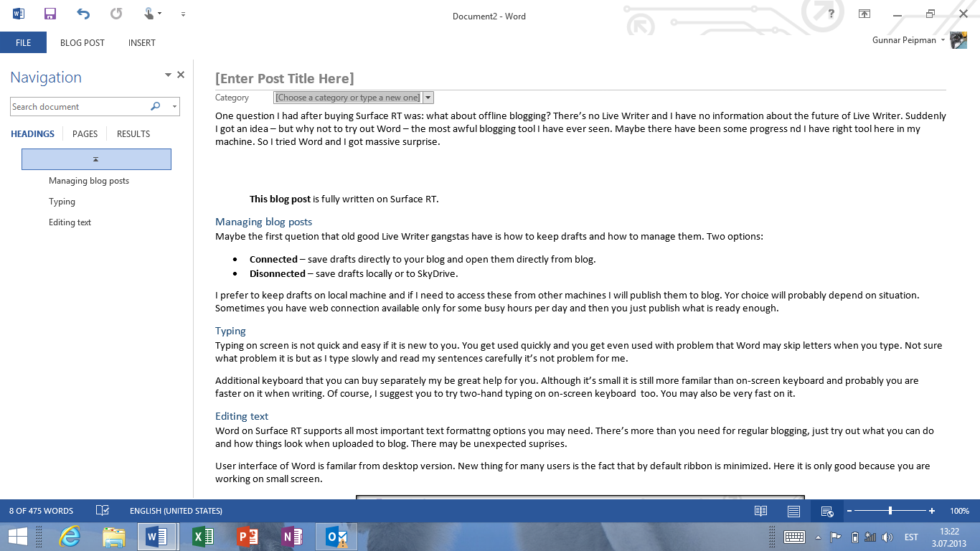Switch to the INSERT tab

click(x=142, y=42)
